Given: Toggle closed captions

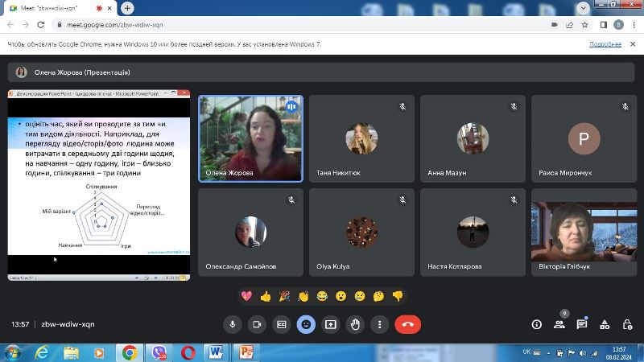Looking at the screenshot, I should (x=281, y=324).
